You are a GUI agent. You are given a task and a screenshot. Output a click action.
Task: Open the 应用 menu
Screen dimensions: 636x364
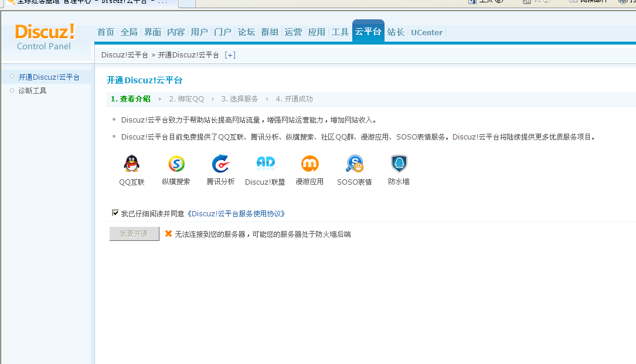[x=317, y=32]
